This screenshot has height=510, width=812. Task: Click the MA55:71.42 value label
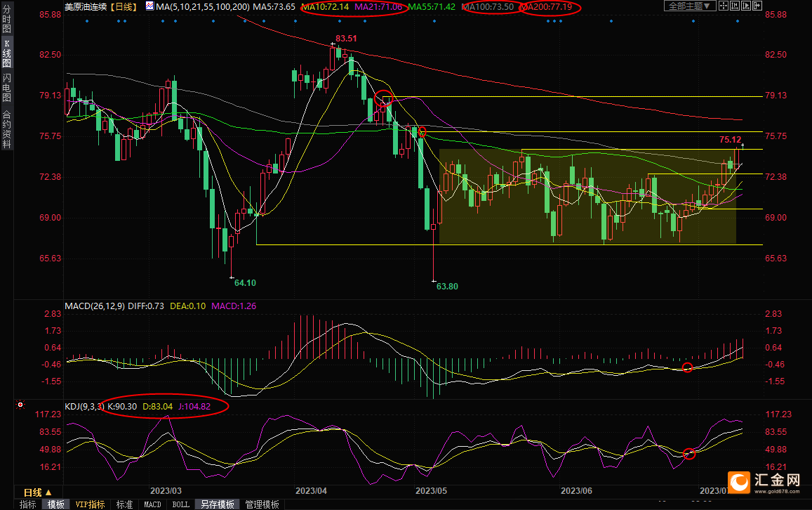coord(432,7)
